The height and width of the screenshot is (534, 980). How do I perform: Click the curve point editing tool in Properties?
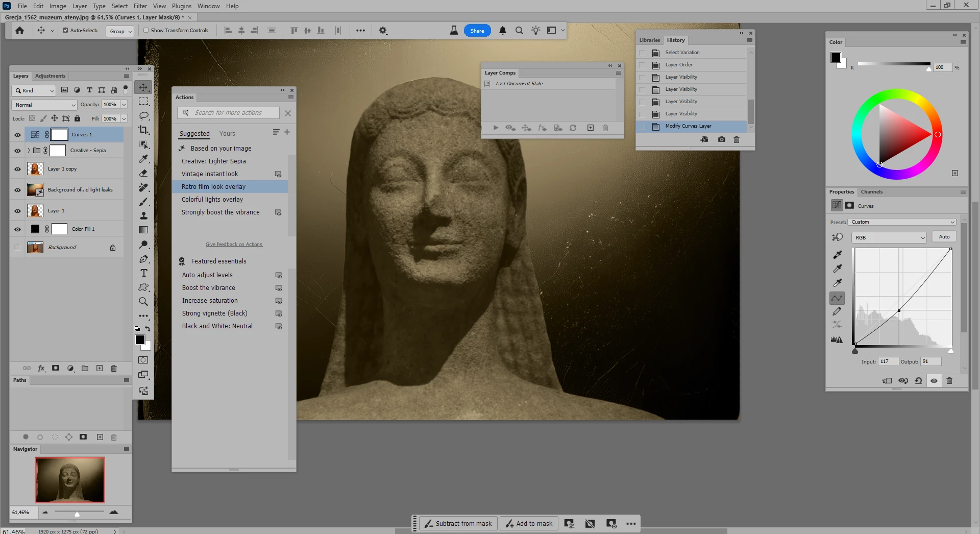tap(837, 298)
